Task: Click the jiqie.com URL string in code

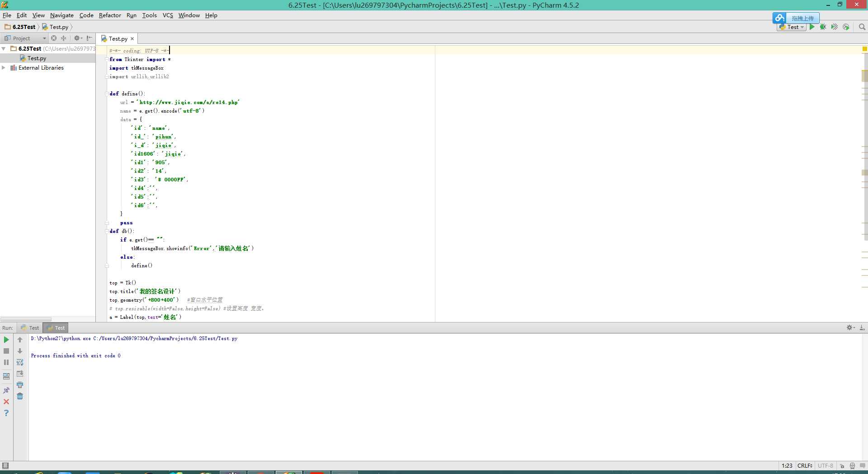Action: [x=188, y=103]
